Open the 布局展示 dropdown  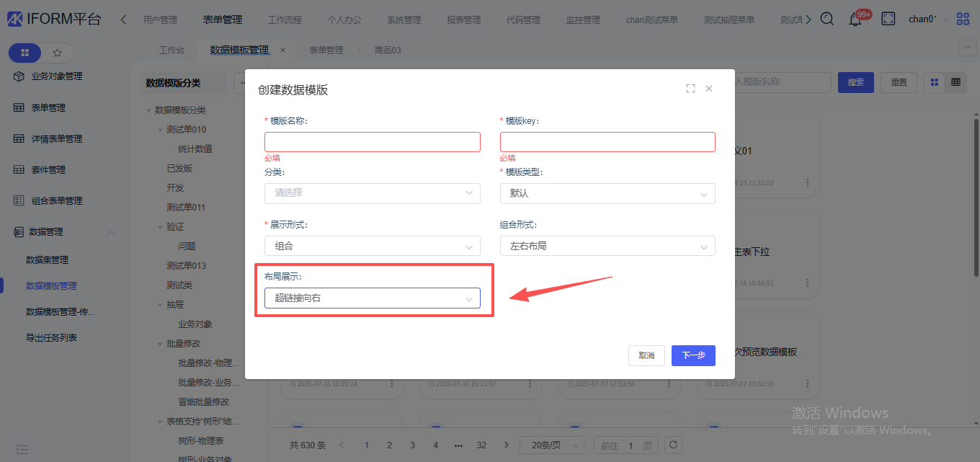coord(372,298)
